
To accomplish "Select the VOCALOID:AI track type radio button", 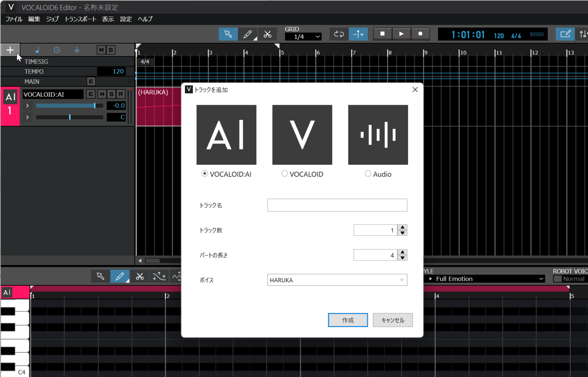I will tap(204, 174).
